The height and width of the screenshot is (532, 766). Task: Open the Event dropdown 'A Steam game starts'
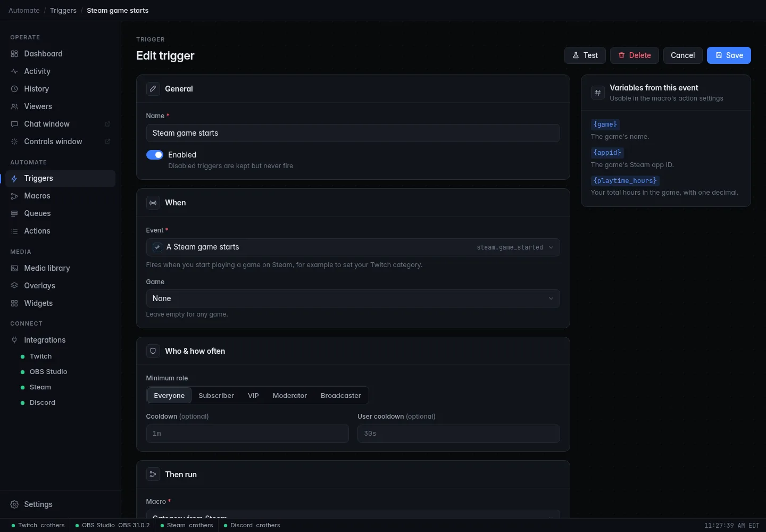click(353, 247)
